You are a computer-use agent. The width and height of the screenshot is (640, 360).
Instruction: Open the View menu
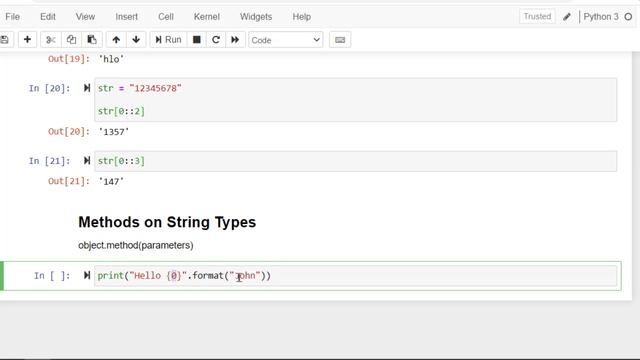tap(85, 17)
